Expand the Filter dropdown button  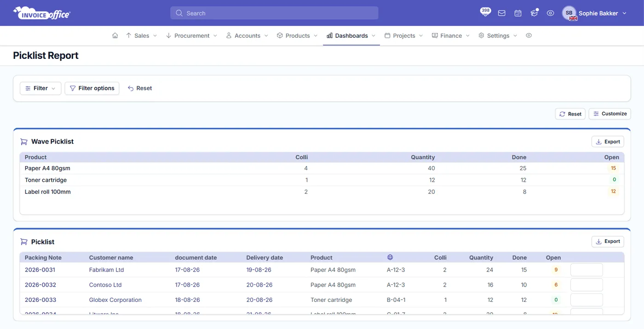coord(40,88)
